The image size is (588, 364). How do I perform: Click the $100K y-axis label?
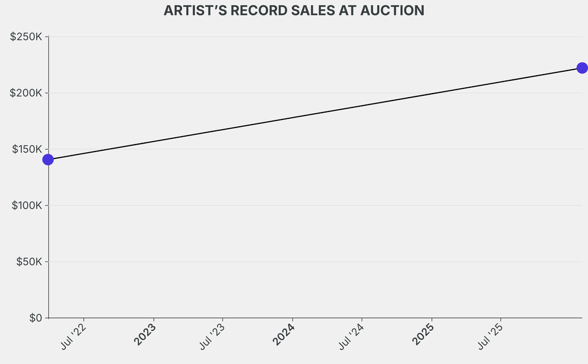pyautogui.click(x=27, y=206)
